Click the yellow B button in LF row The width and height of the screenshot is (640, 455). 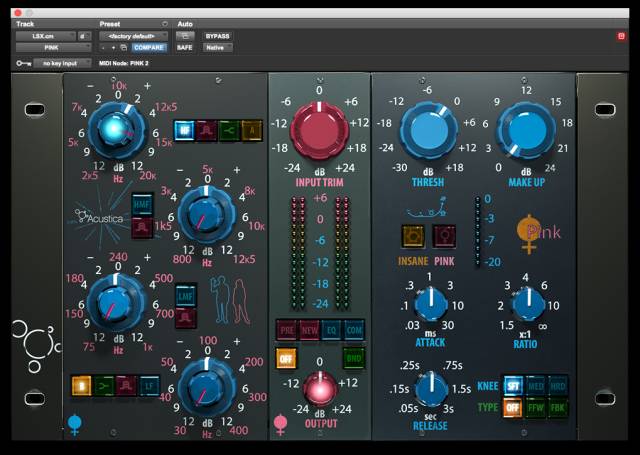[x=82, y=386]
